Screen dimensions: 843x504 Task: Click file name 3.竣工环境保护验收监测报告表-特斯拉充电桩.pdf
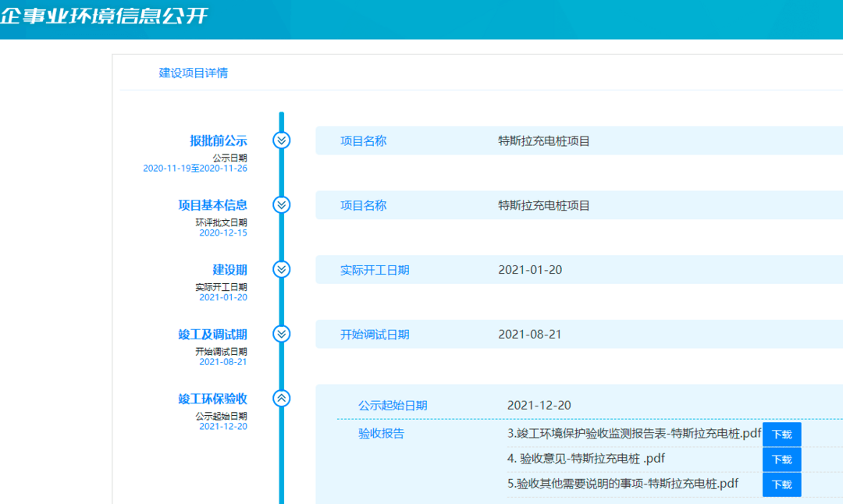(635, 433)
